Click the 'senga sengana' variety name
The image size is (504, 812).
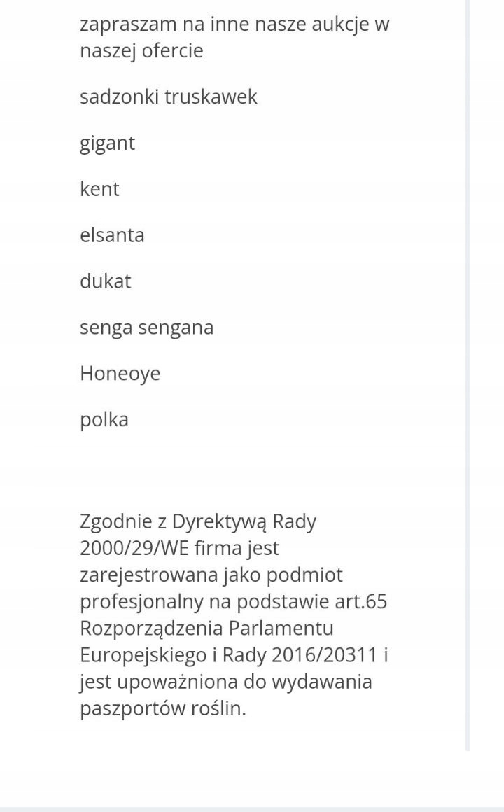146,328
